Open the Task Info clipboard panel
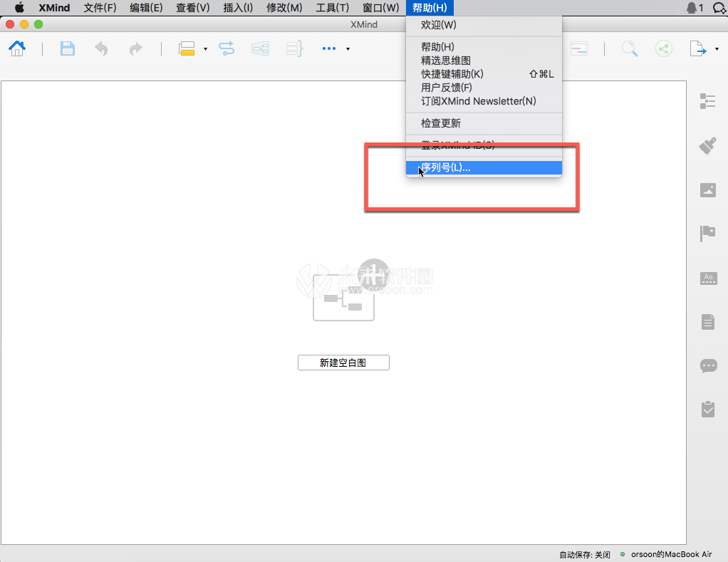 [708, 409]
